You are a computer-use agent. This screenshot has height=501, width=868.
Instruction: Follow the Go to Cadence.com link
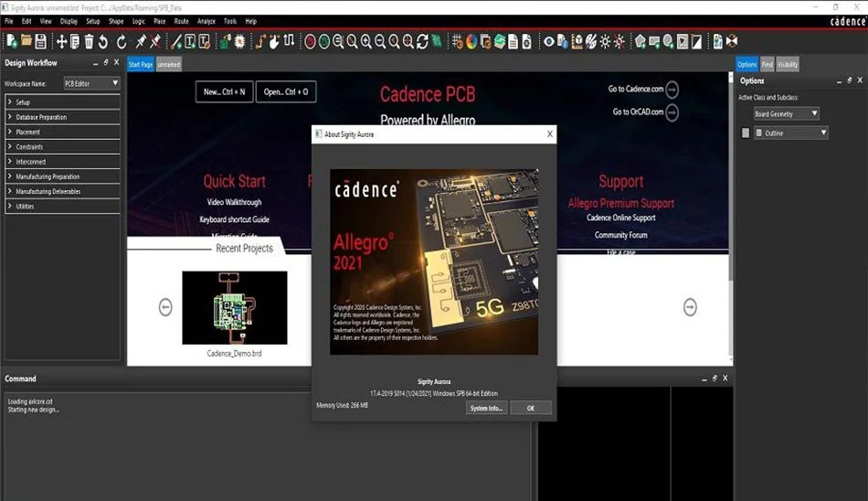(642, 89)
